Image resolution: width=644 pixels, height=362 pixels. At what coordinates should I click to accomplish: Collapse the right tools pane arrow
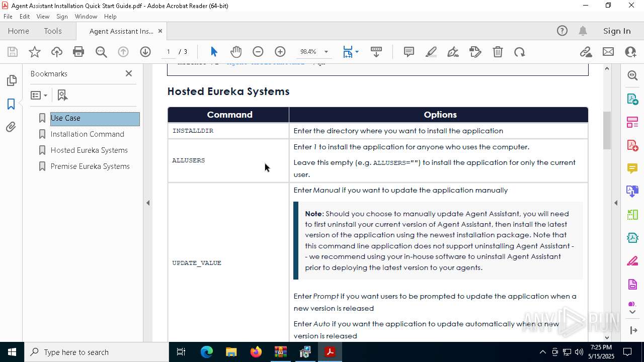616,203
